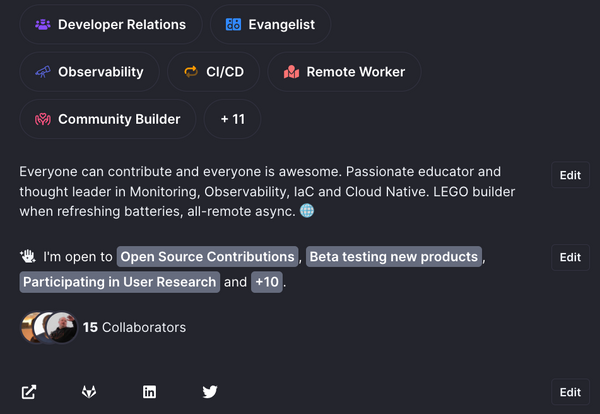Select the Remote Worker badge
The height and width of the screenshot is (414, 600).
pos(344,72)
